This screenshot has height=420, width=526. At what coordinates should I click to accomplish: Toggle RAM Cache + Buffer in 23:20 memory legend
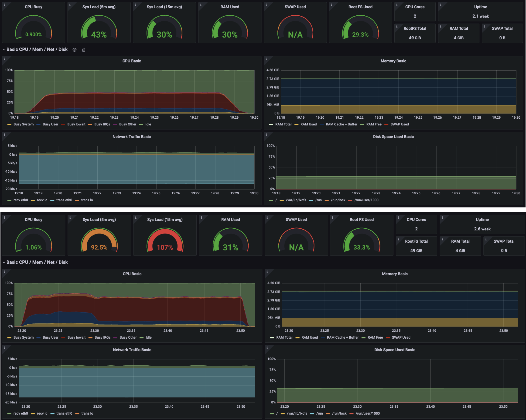click(x=342, y=337)
